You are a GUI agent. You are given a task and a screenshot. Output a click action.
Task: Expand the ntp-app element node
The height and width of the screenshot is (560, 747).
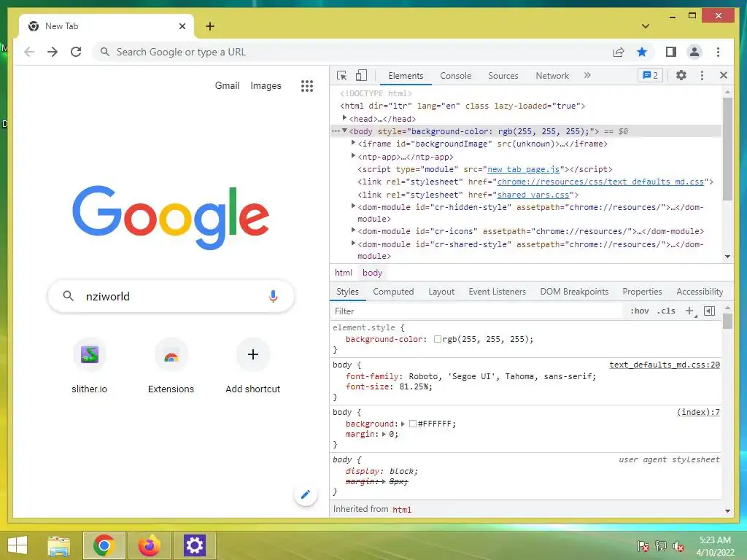(353, 155)
